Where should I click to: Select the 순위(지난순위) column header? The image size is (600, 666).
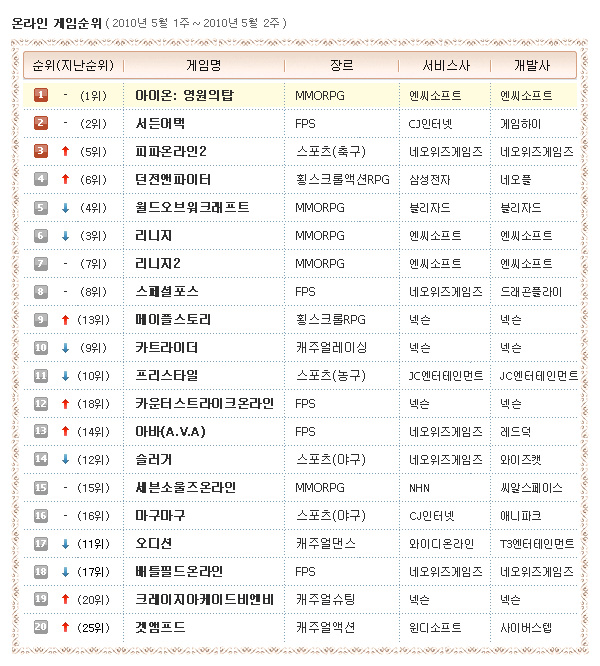point(72,65)
